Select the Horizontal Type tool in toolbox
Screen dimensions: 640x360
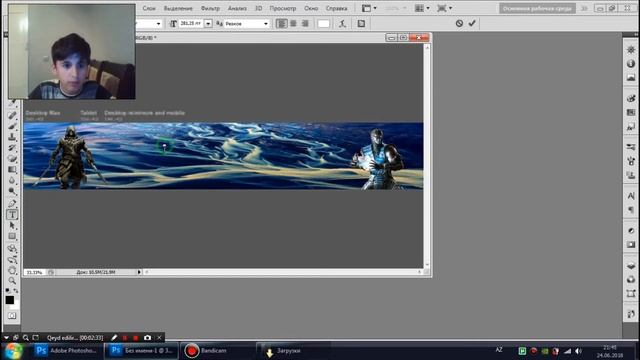[12, 214]
